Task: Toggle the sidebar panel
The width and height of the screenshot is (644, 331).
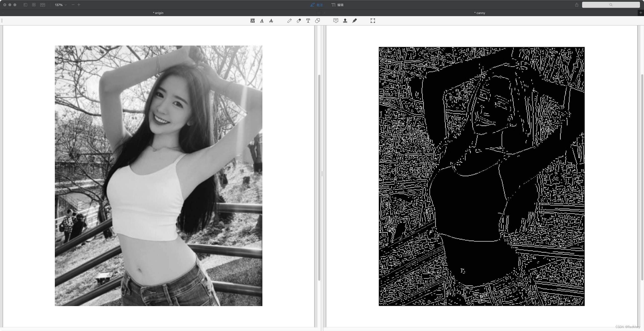Action: (x=25, y=5)
